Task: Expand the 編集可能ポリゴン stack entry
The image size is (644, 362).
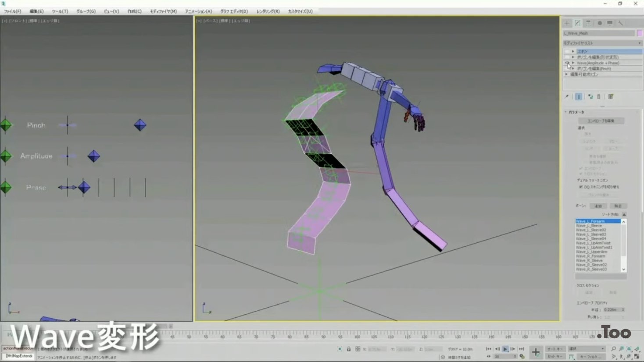Action: click(566, 75)
